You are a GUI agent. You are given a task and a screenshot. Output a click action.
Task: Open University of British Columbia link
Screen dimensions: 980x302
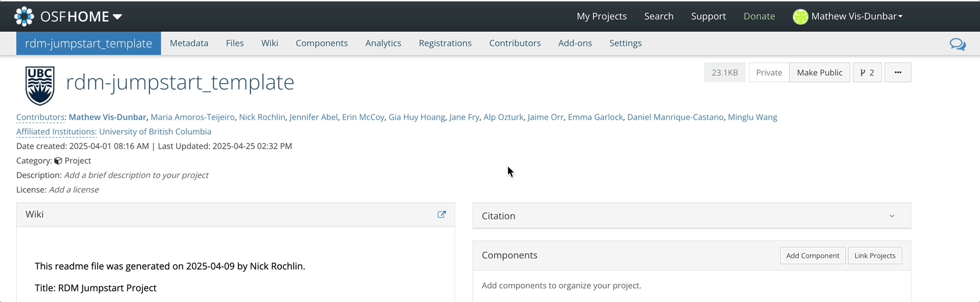155,132
